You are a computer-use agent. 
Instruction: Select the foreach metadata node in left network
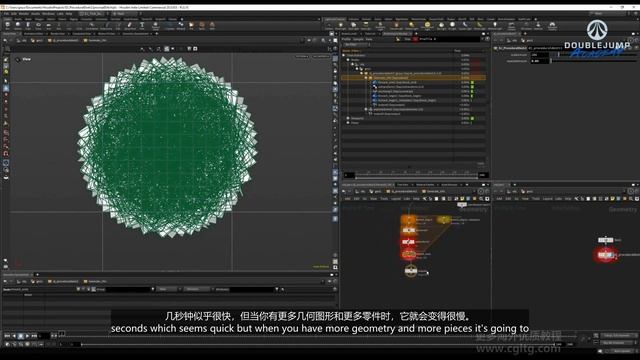[444, 220]
